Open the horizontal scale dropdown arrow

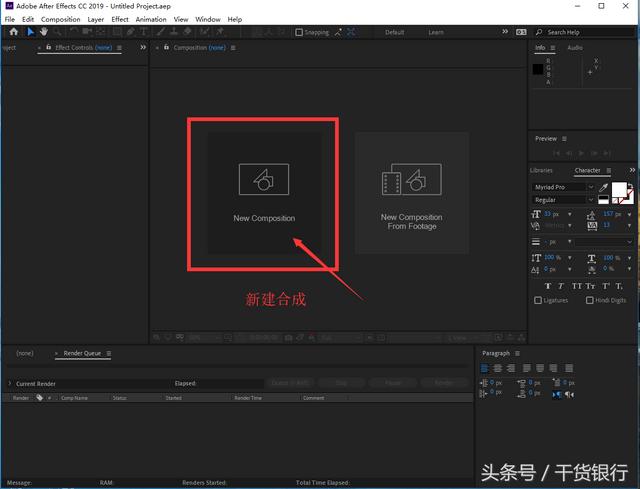tap(629, 258)
